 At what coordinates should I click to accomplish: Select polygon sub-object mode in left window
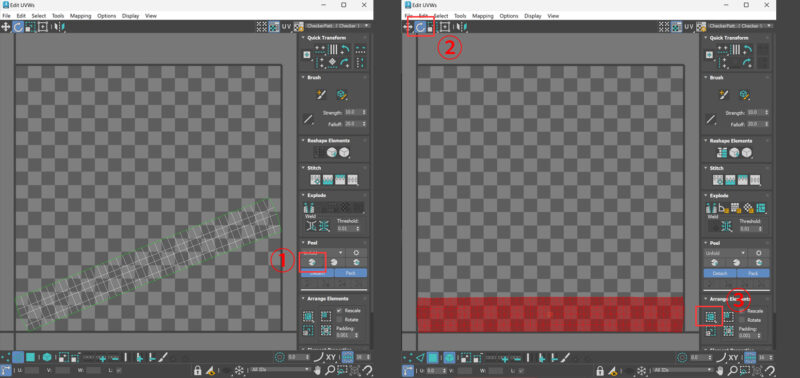[x=31, y=357]
